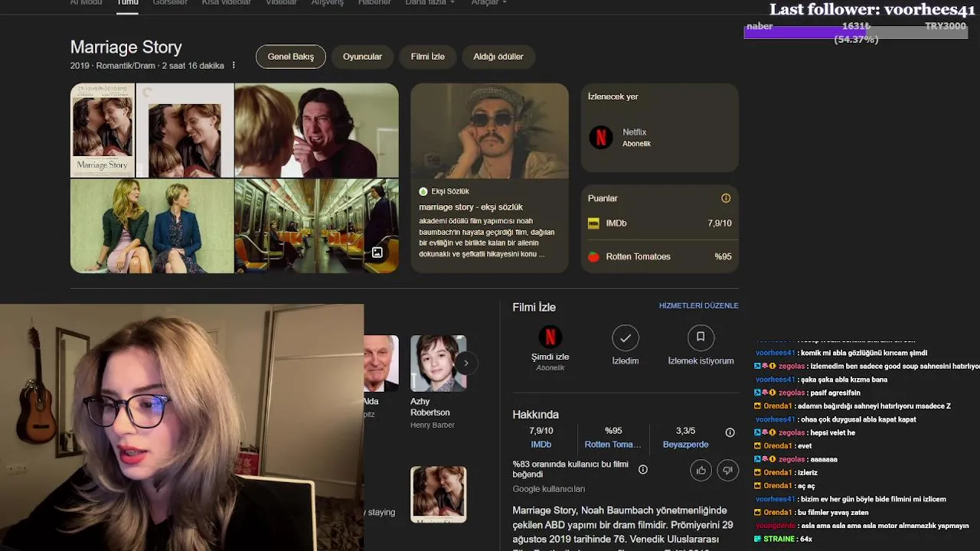
Task: Open the Rotten Toma... rating link
Action: coord(613,445)
